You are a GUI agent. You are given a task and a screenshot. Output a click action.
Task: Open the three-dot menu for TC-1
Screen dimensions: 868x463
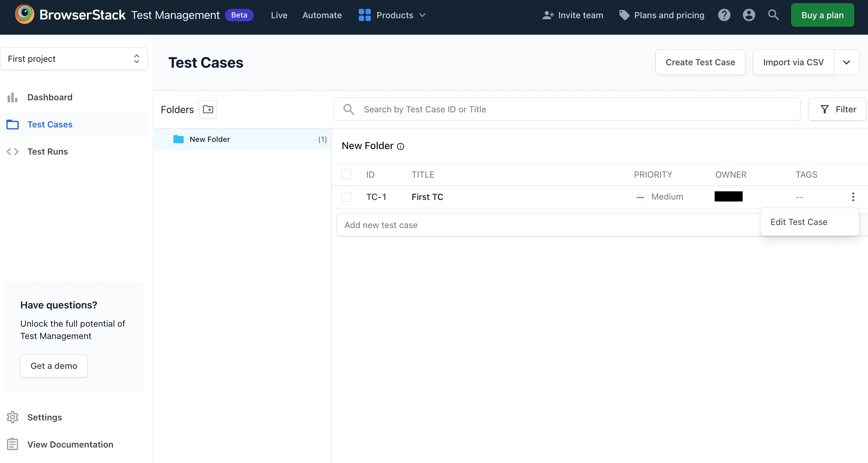point(853,197)
